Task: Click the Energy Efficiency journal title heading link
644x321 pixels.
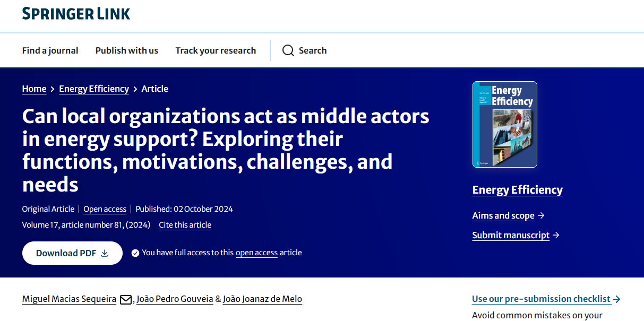Action: coord(517,190)
